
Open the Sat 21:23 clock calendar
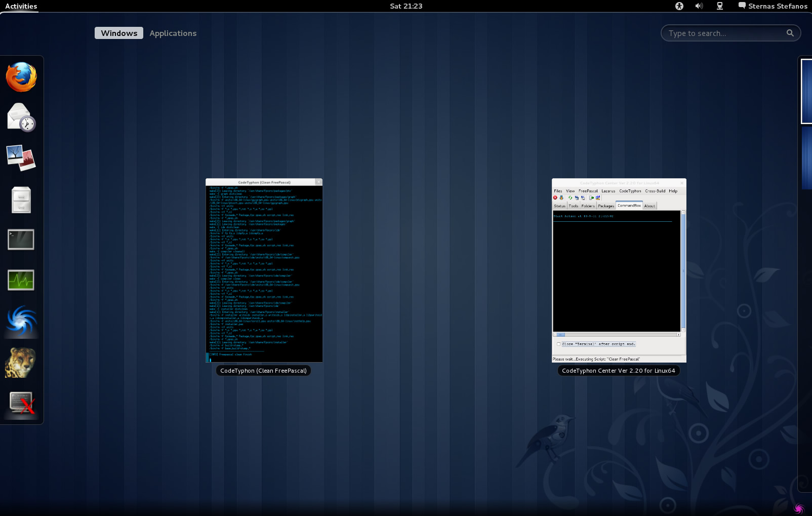point(406,6)
